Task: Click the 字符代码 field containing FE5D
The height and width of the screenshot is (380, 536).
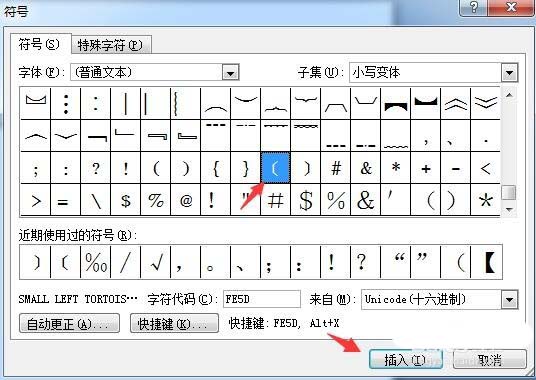Action: (262, 299)
